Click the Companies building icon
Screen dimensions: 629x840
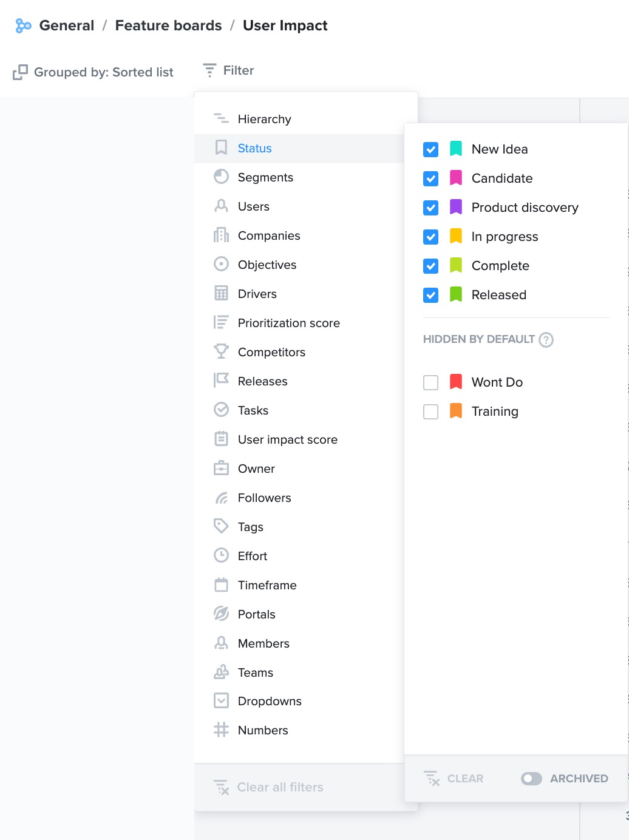pos(221,235)
